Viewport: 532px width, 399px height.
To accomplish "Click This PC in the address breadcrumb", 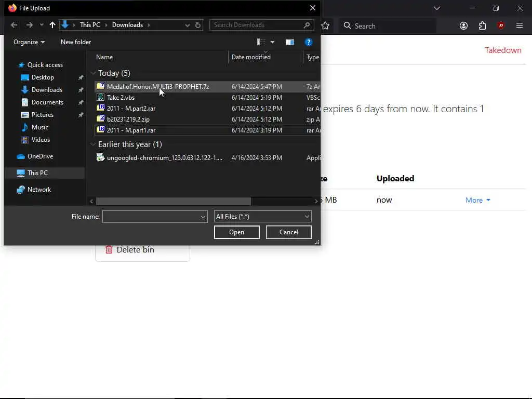I will click(x=90, y=25).
